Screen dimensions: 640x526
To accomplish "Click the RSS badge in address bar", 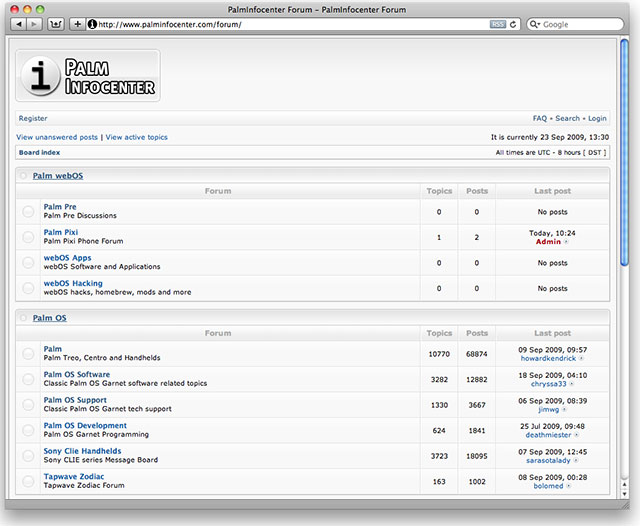I will 498,24.
